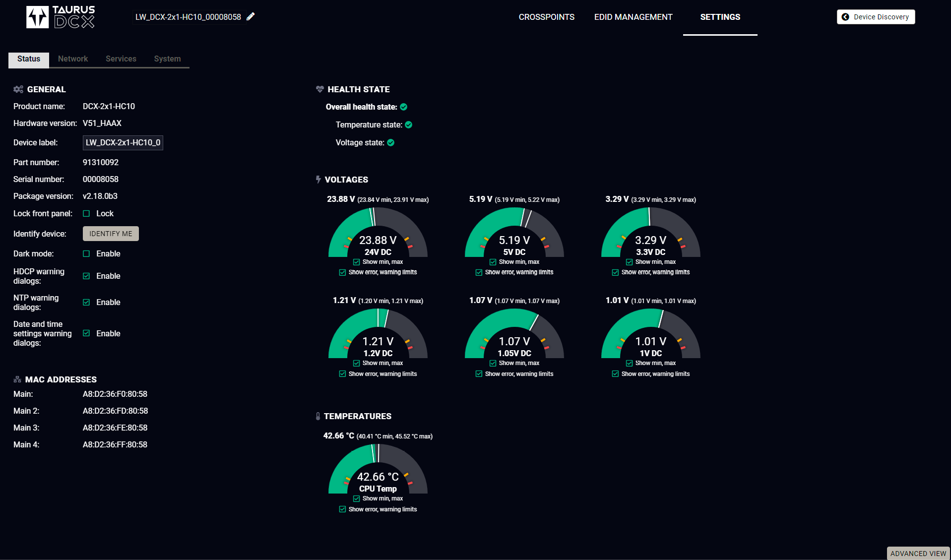Screen dimensions: 951x560
Task: Click the voltage state green check icon
Action: click(391, 143)
